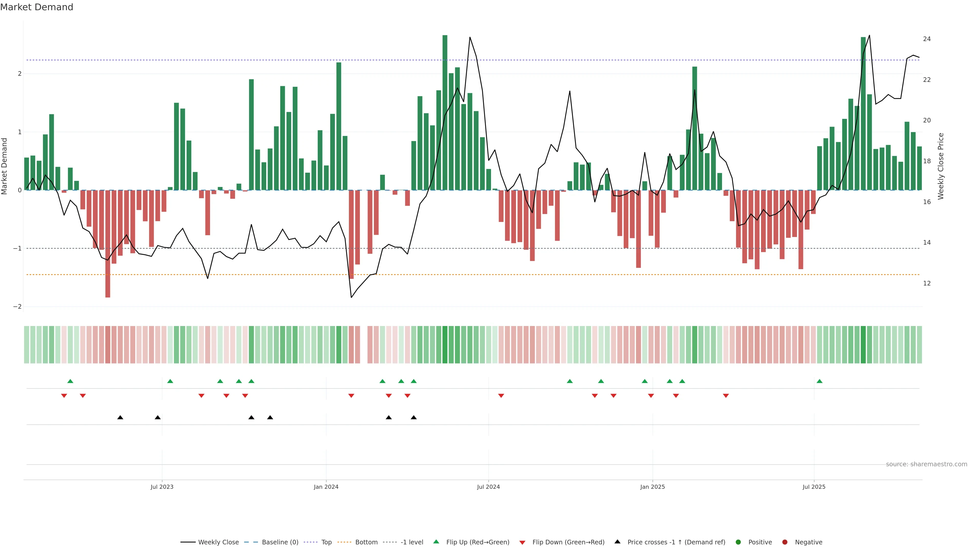Image resolution: width=980 pixels, height=551 pixels.
Task: Click the Flip Up marker just after Jul 2025
Action: [819, 381]
